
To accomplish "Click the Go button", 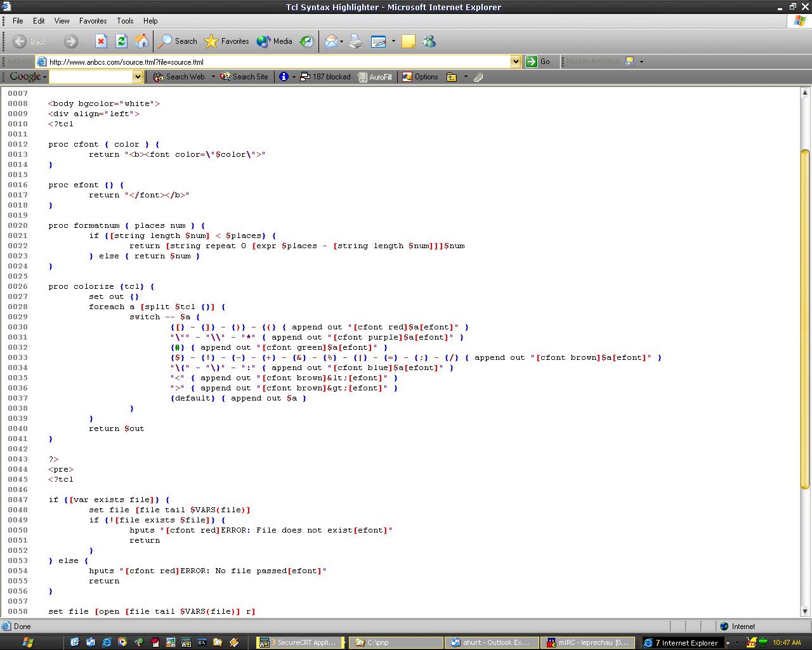I will click(x=538, y=62).
